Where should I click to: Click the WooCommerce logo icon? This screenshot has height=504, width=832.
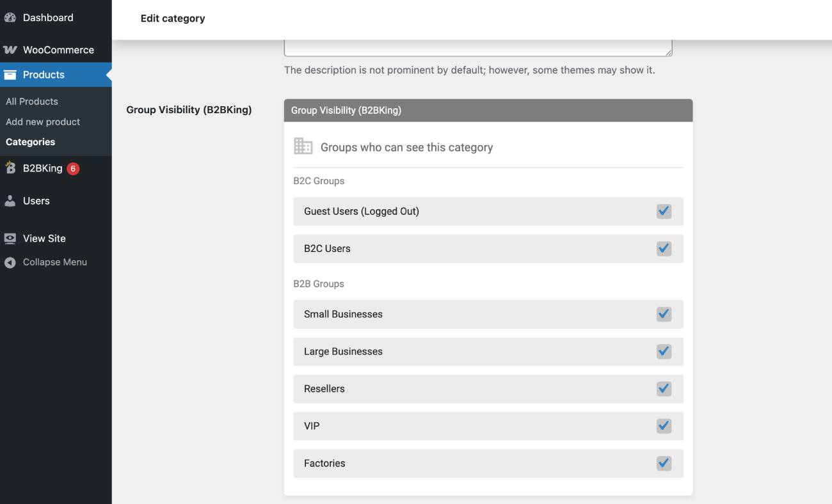point(10,50)
